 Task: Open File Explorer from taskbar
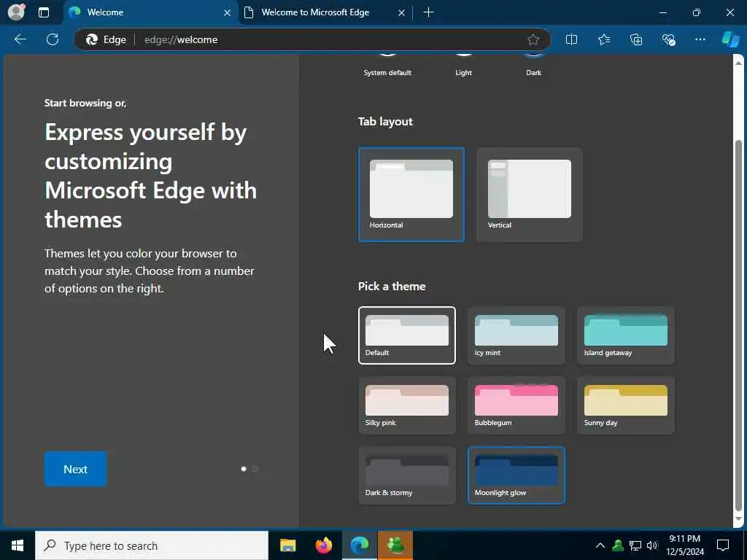pos(287,545)
